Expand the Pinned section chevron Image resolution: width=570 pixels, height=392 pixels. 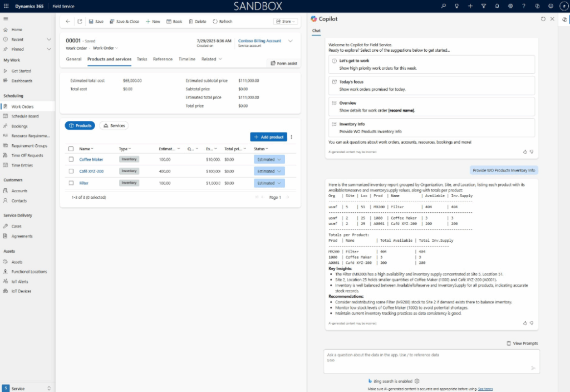[49, 49]
